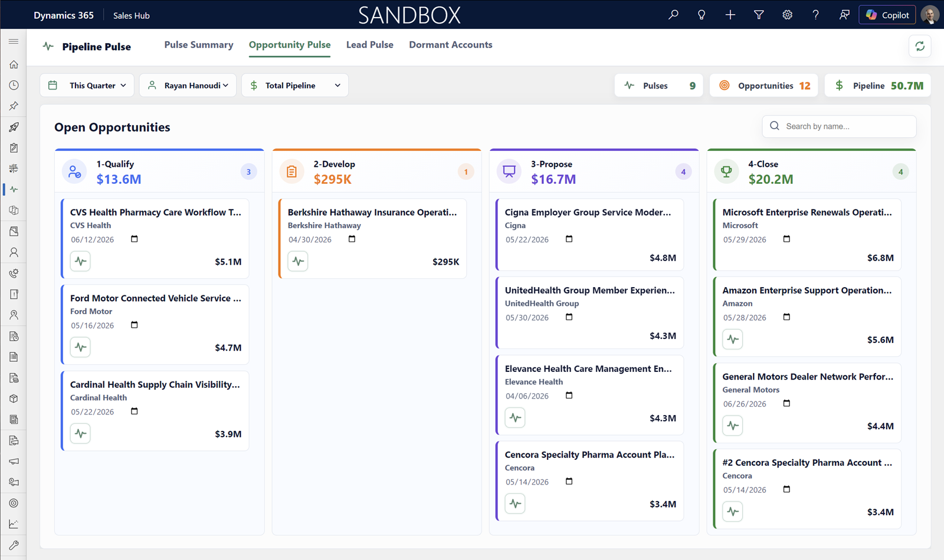The image size is (944, 560).
Task: Switch to Pulse Summary tab
Action: click(199, 45)
